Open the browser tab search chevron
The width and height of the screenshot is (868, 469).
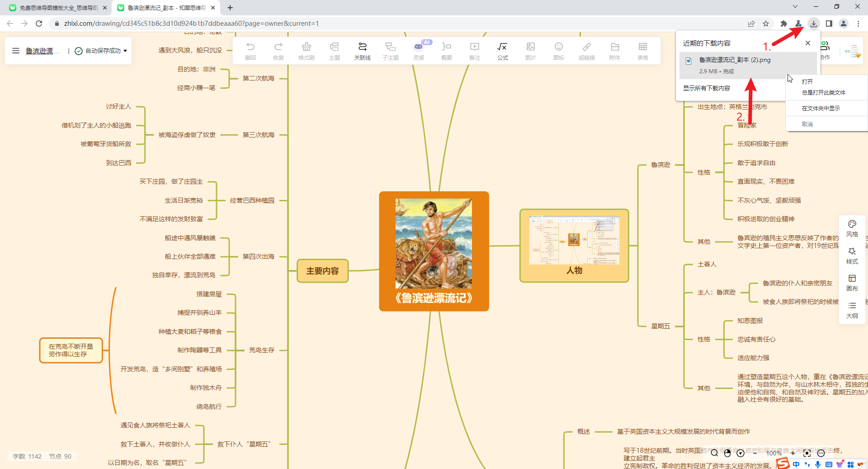coord(795,7)
